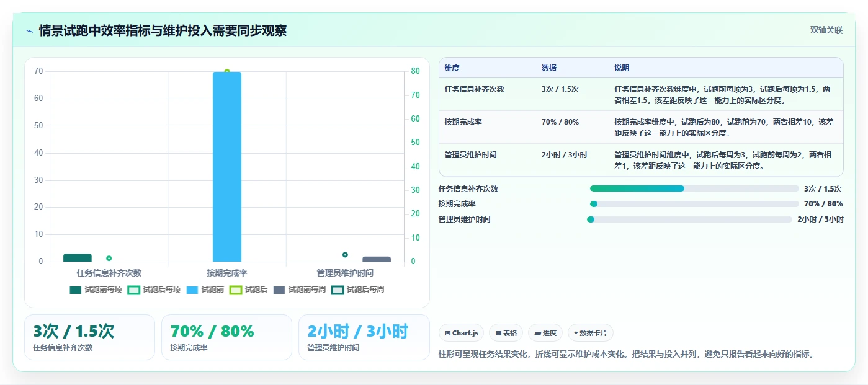Click the line point above 管理员维护时间
The height and width of the screenshot is (385, 868).
pyautogui.click(x=345, y=255)
